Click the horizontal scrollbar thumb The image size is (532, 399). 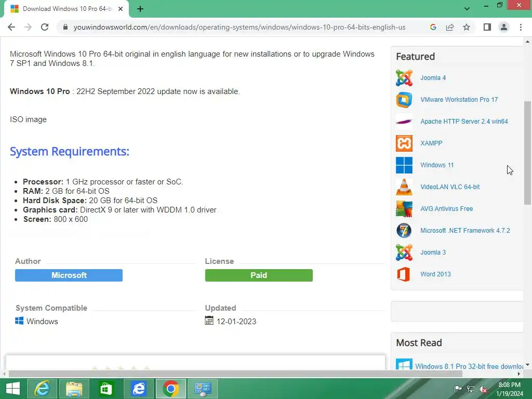coord(235,374)
